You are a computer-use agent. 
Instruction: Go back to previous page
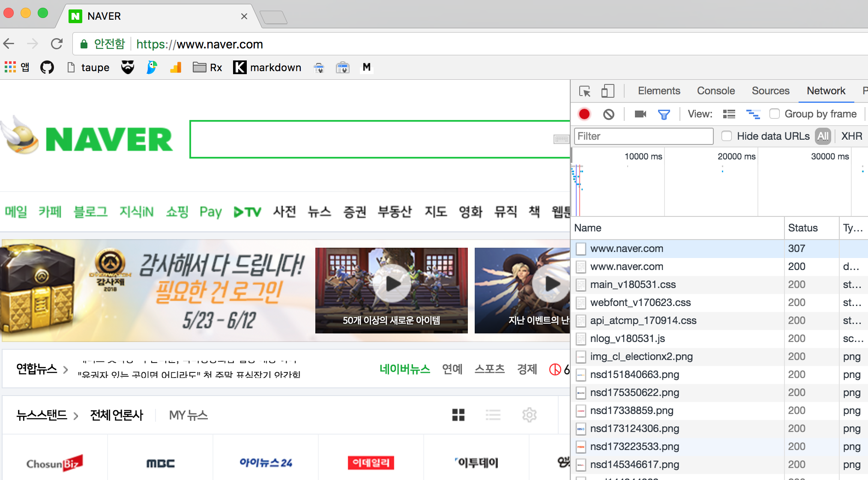coord(9,44)
